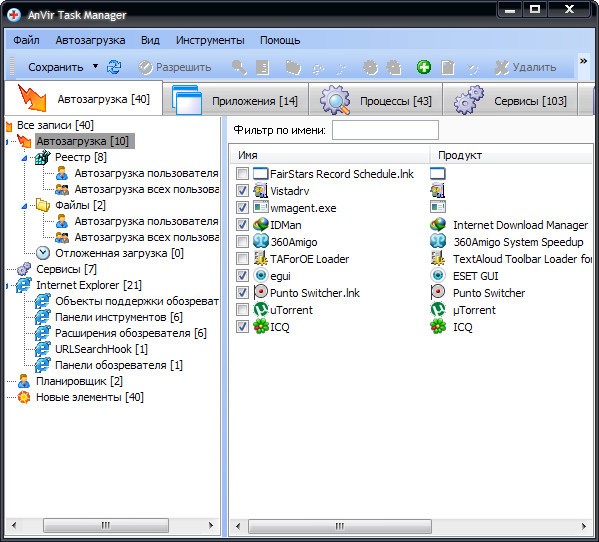Click the IDMan globe icon in Name column

pos(261,225)
